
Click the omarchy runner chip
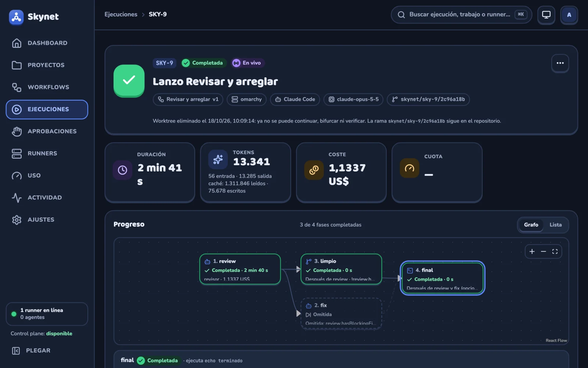247,99
